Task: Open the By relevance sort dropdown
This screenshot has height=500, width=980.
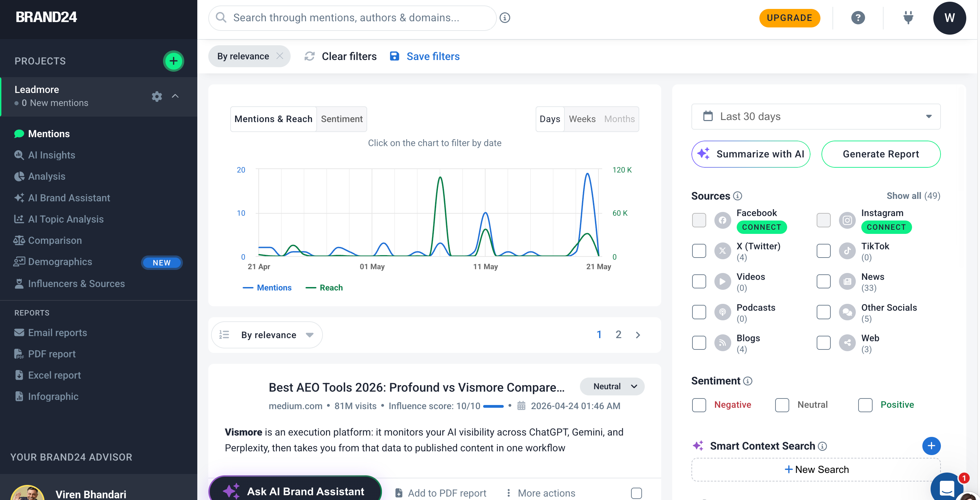Action: (x=267, y=335)
